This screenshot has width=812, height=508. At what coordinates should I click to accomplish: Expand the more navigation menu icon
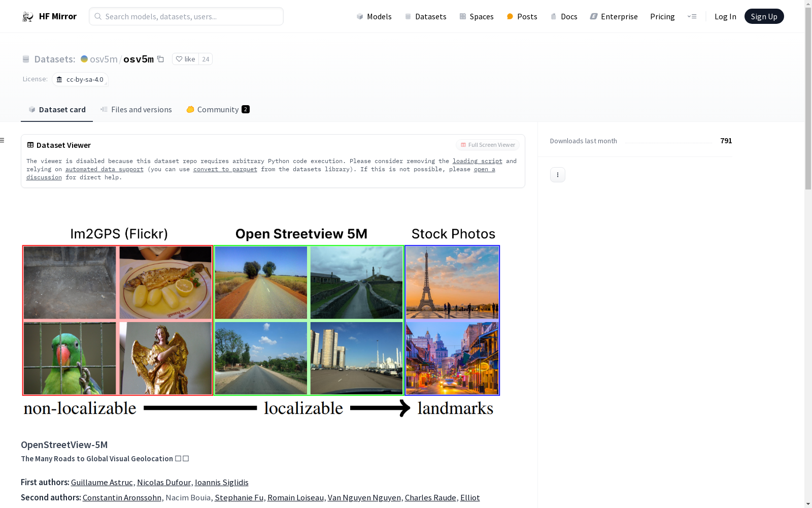click(692, 16)
